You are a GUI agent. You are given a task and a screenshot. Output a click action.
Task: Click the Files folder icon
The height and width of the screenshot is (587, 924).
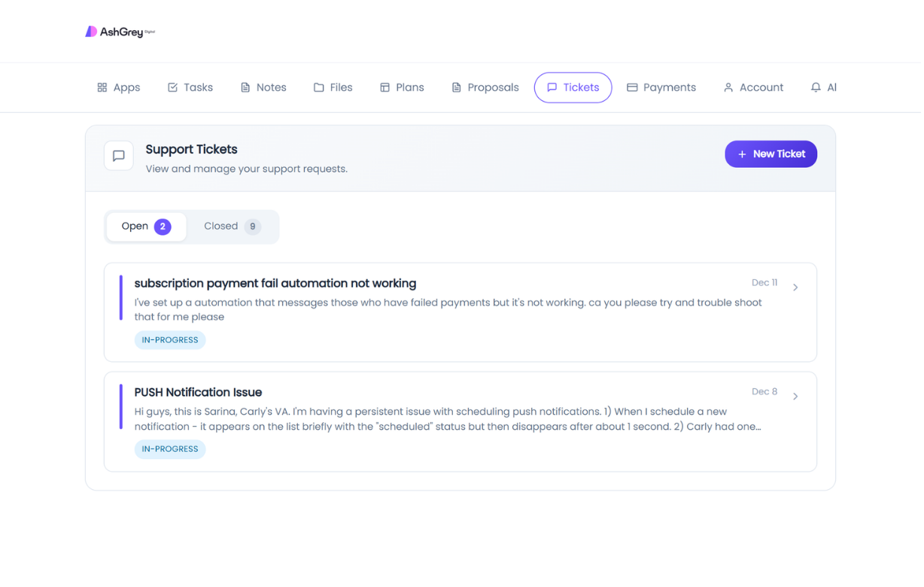tap(318, 87)
